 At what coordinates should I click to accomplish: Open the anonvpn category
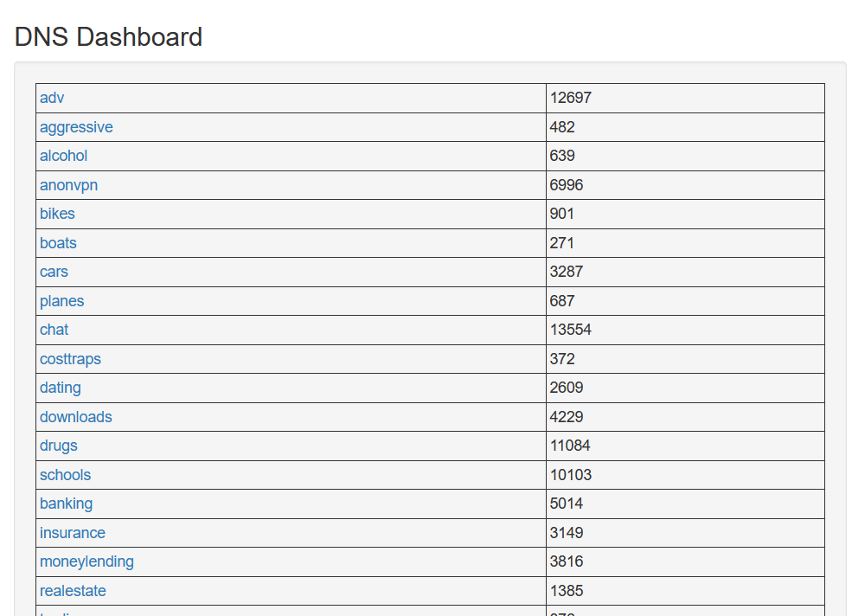point(68,185)
